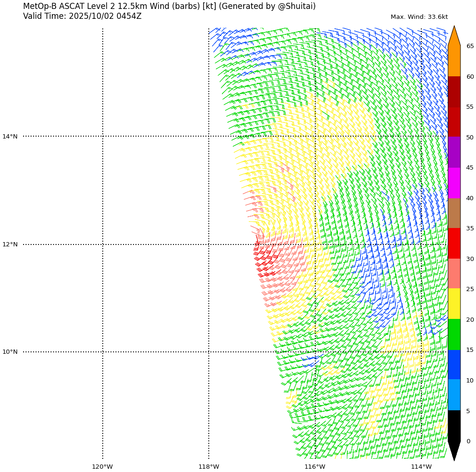The image size is (476, 472).
Task: Click the 120°W longitude label
Action: tap(102, 467)
